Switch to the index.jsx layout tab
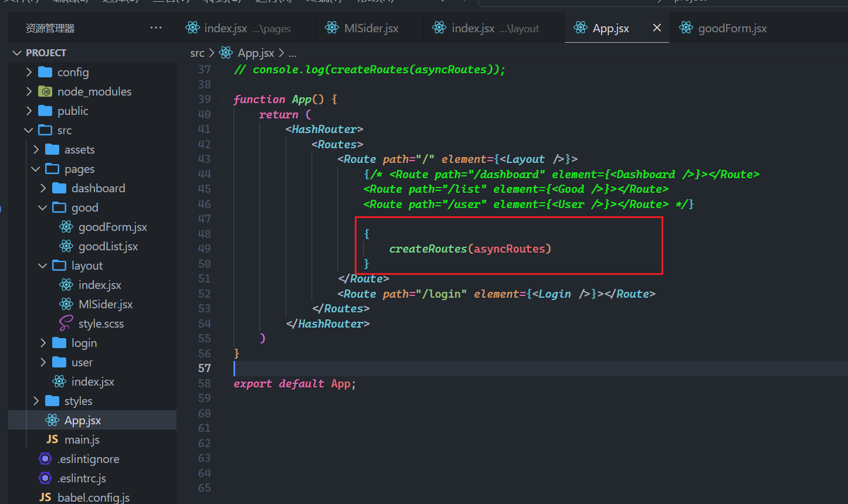The height and width of the screenshot is (504, 848). tap(485, 28)
